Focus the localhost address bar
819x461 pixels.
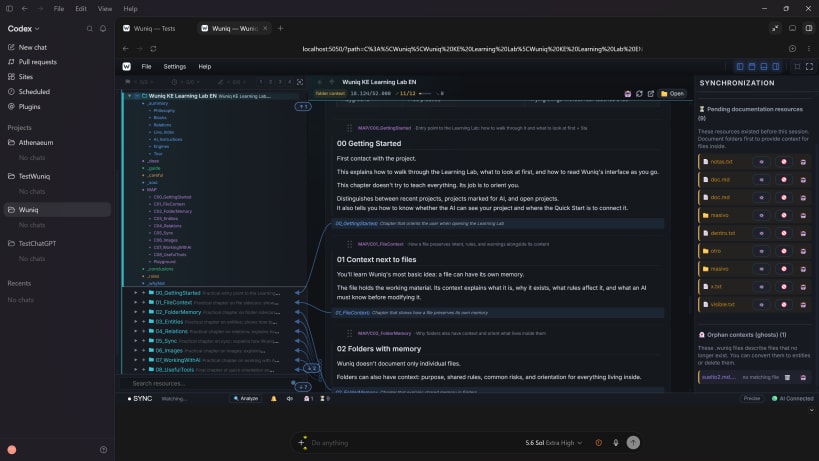473,49
